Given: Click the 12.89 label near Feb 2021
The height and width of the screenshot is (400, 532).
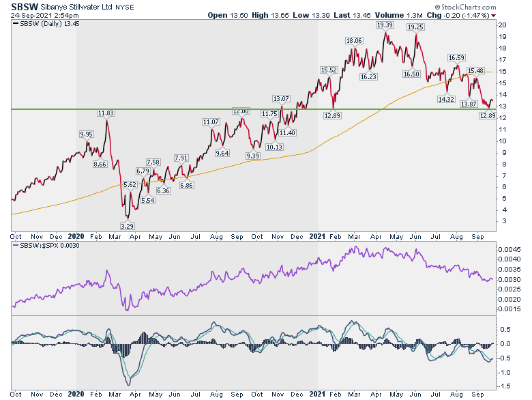Looking at the screenshot, I should [332, 116].
